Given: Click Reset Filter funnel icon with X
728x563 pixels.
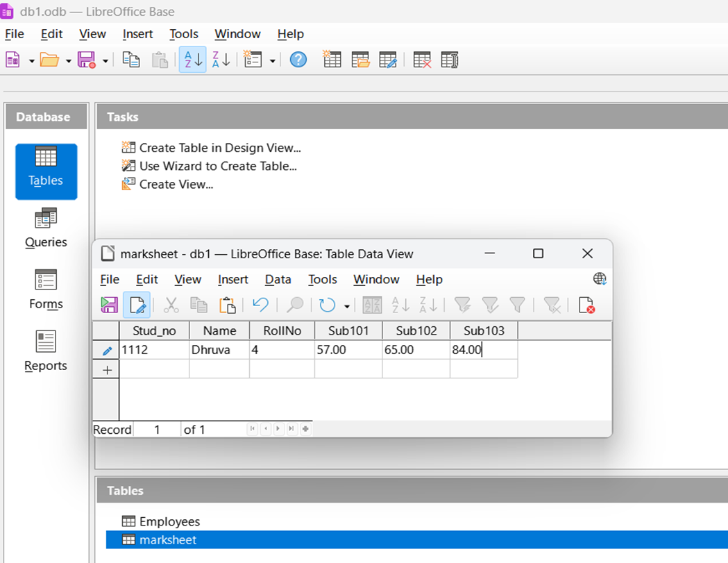Looking at the screenshot, I should click(552, 305).
